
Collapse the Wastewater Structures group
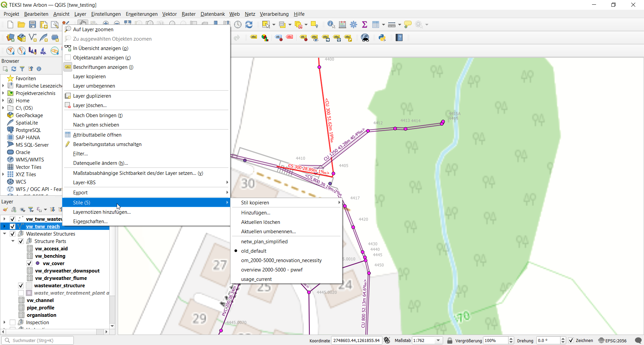pyautogui.click(x=4, y=234)
